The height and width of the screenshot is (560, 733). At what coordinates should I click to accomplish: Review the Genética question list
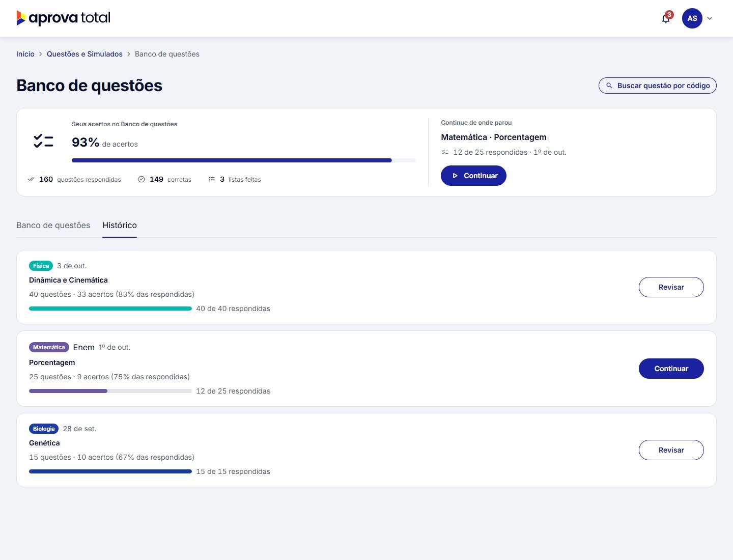671,450
